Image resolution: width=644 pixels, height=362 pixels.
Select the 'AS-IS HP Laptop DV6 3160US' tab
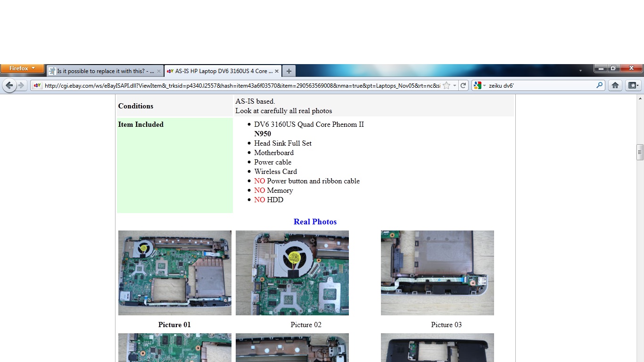pos(223,71)
